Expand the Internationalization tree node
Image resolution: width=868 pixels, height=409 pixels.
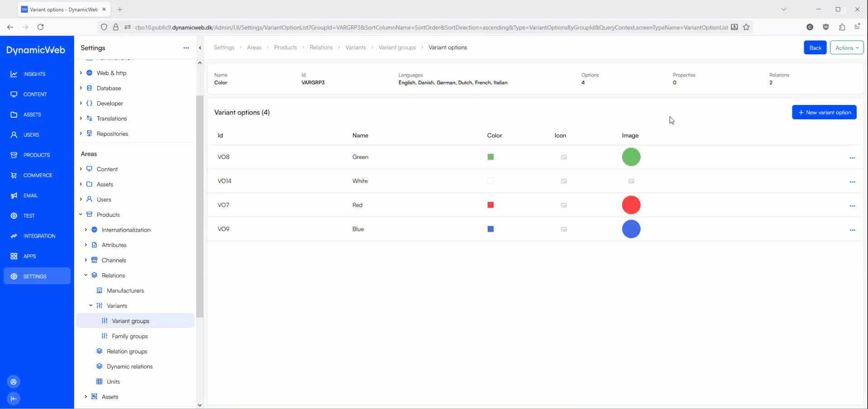point(86,230)
